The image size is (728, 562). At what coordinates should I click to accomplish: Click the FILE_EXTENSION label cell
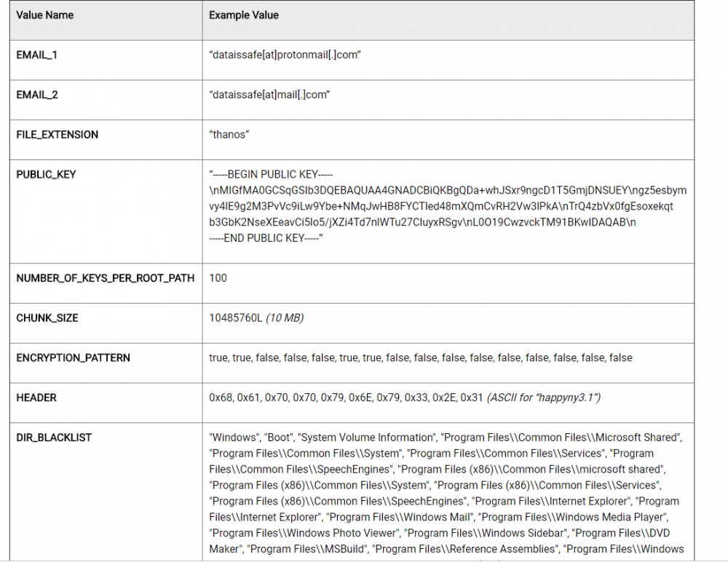(58, 135)
